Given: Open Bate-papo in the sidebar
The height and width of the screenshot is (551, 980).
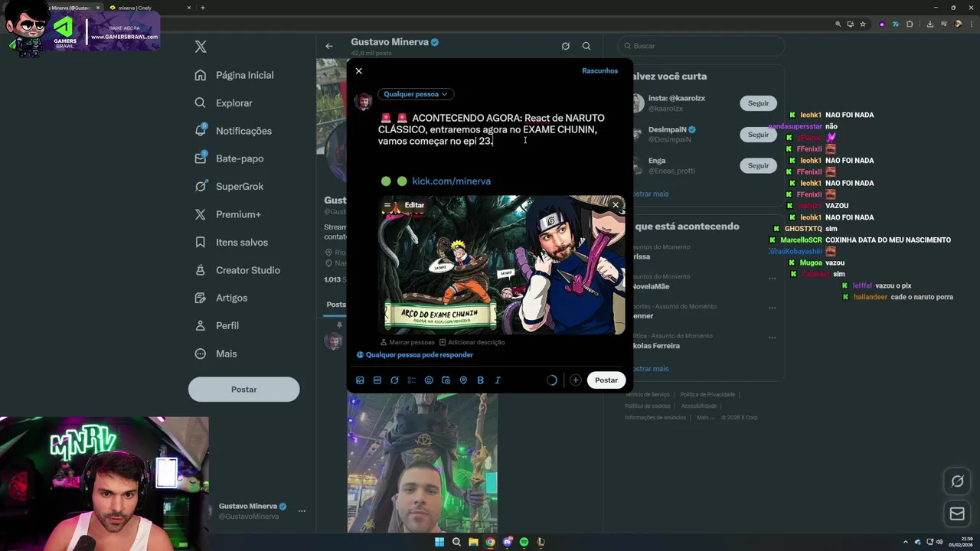Looking at the screenshot, I should click(x=229, y=158).
